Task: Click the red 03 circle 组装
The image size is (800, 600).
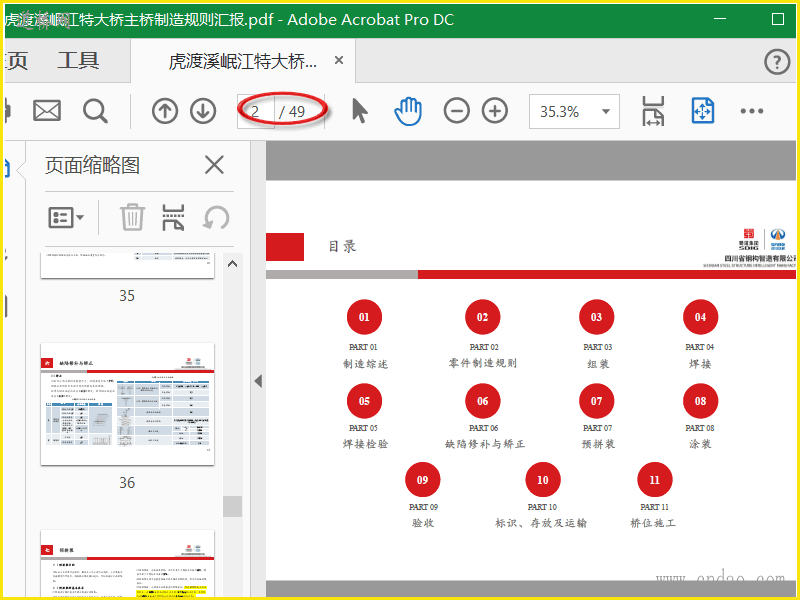Action: pos(596,317)
